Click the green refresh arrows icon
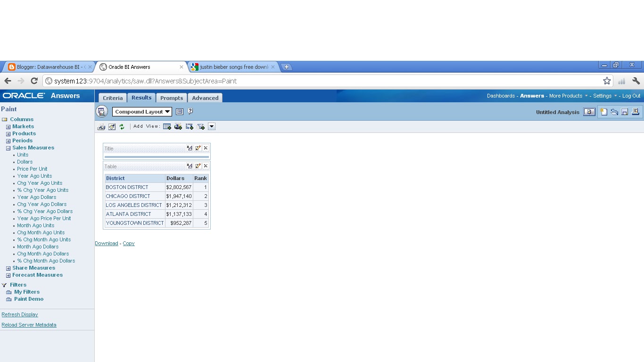This screenshot has width=644, height=362. pos(122,126)
